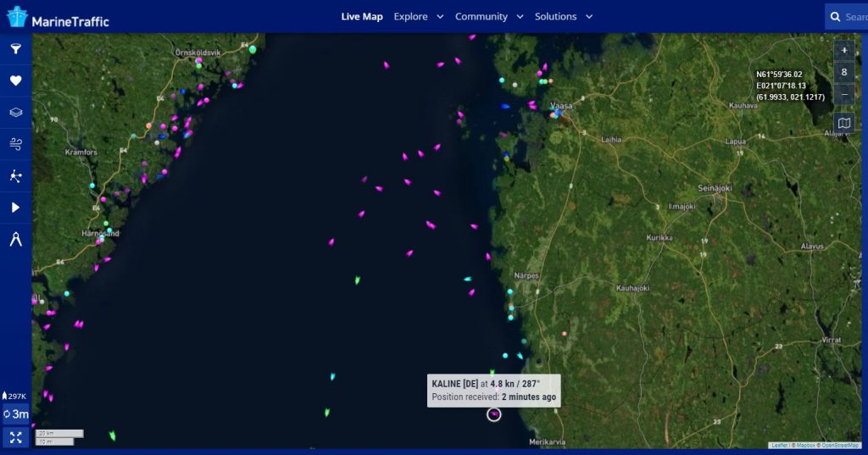Select the distance measuring compass tool
The width and height of the screenshot is (868, 455).
pyautogui.click(x=15, y=240)
